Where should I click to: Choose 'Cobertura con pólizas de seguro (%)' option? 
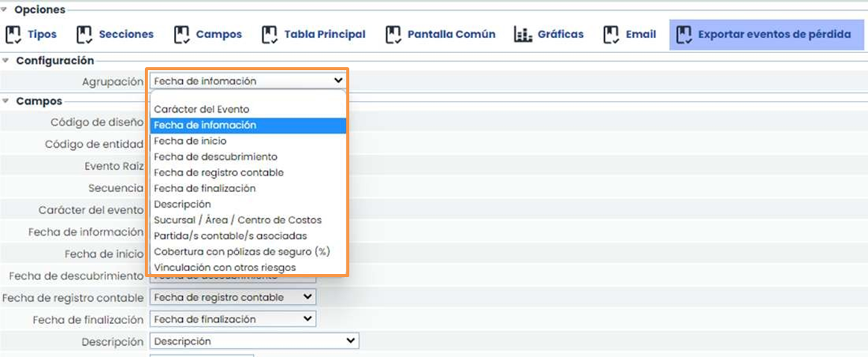click(241, 252)
